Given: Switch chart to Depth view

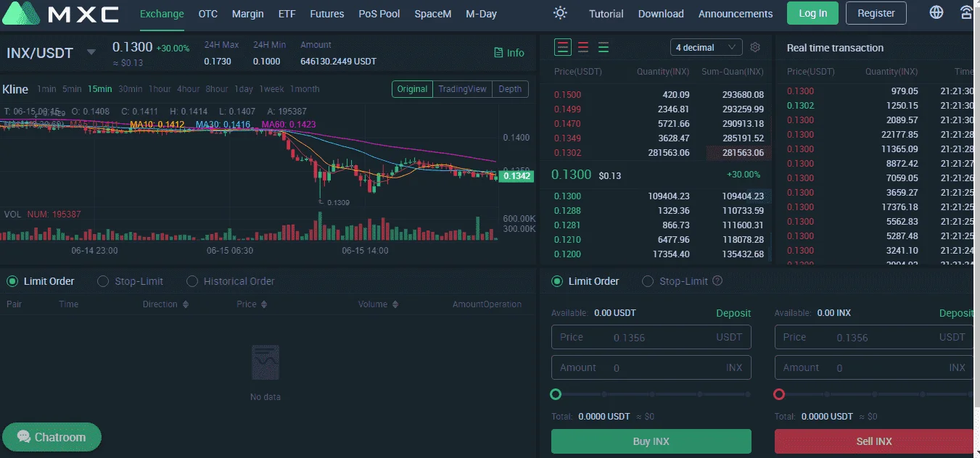Looking at the screenshot, I should (510, 89).
